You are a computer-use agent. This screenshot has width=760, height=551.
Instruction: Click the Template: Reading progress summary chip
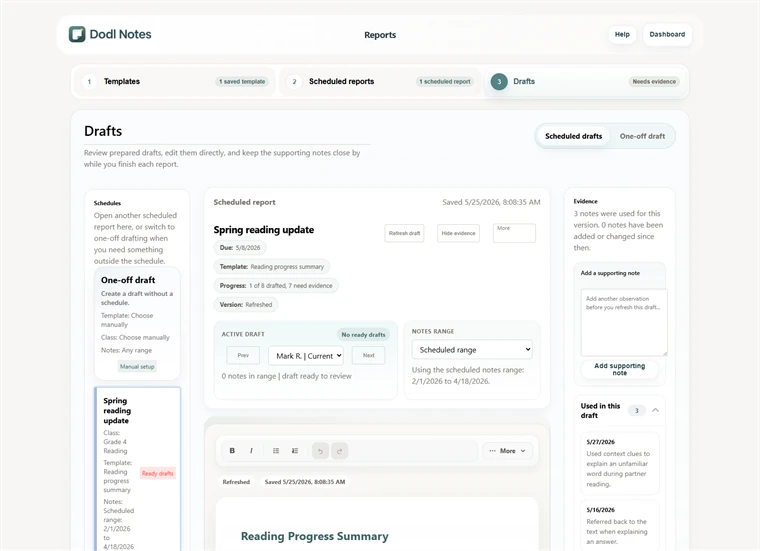coord(272,267)
